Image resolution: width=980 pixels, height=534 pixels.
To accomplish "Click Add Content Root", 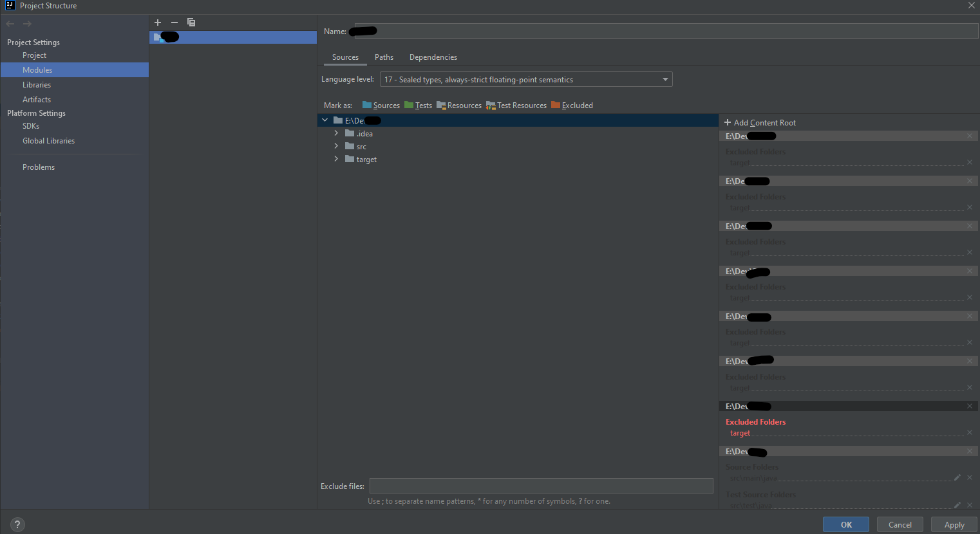I will point(760,123).
